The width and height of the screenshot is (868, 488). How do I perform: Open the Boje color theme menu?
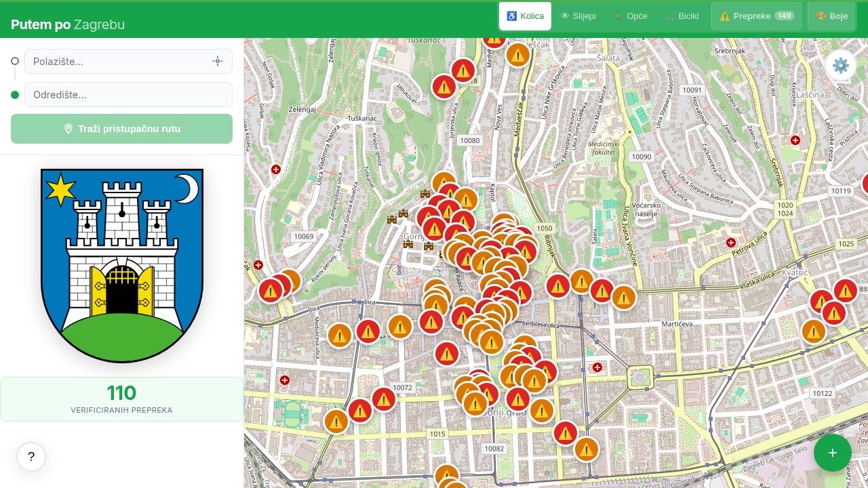pyautogui.click(x=831, y=16)
